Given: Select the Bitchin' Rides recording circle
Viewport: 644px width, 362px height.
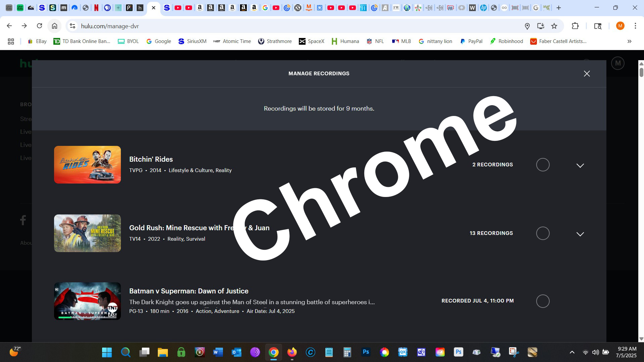Looking at the screenshot, I should click(543, 165).
